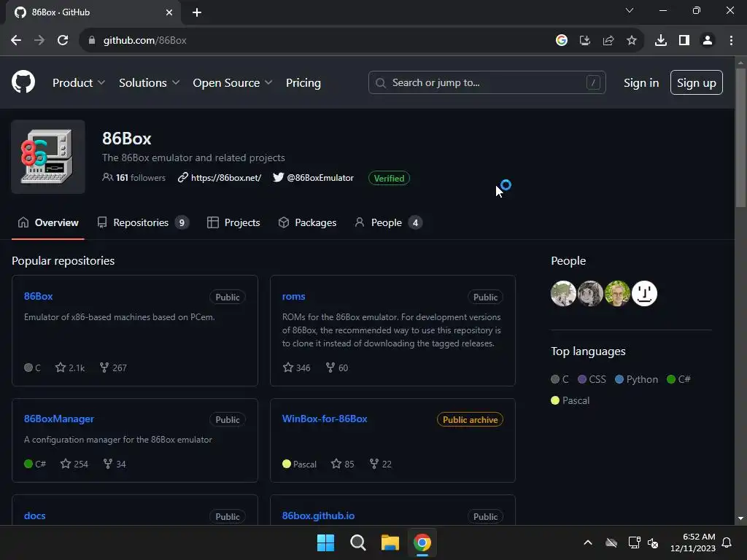Open a new browser tab
Screen dimensions: 747x560
[x=197, y=12]
